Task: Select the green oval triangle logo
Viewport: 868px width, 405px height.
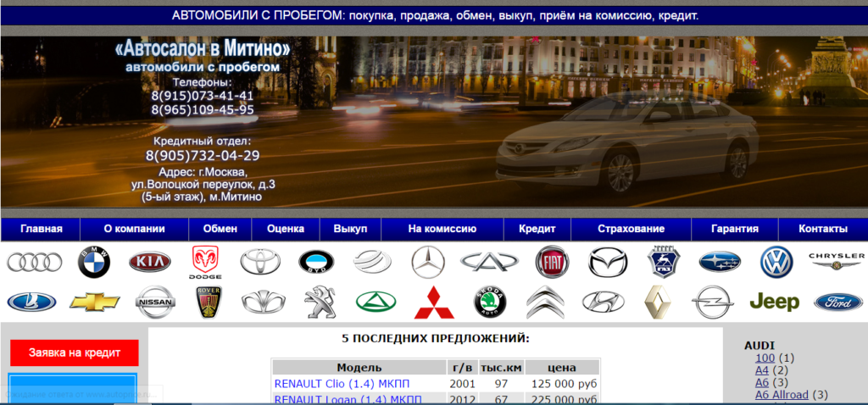Action: coord(376,302)
